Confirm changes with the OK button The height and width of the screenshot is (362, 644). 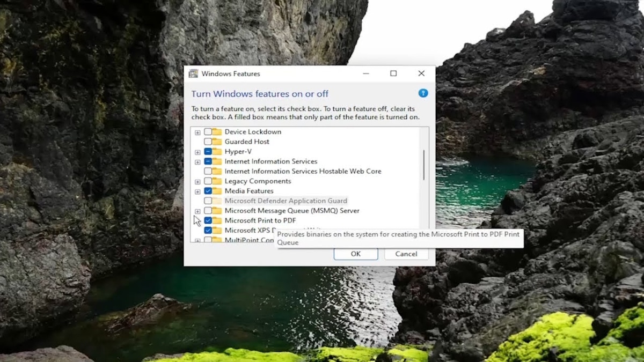point(355,254)
